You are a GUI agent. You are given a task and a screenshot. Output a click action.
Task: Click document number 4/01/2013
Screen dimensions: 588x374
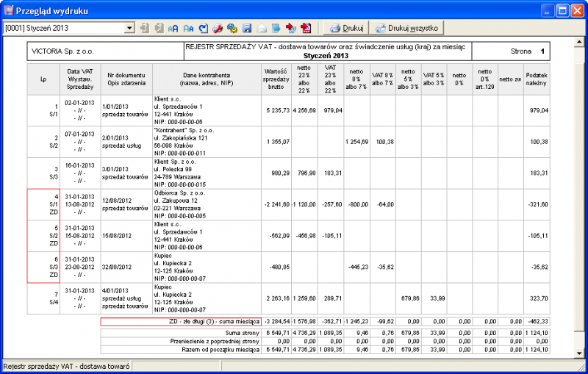coord(115,290)
